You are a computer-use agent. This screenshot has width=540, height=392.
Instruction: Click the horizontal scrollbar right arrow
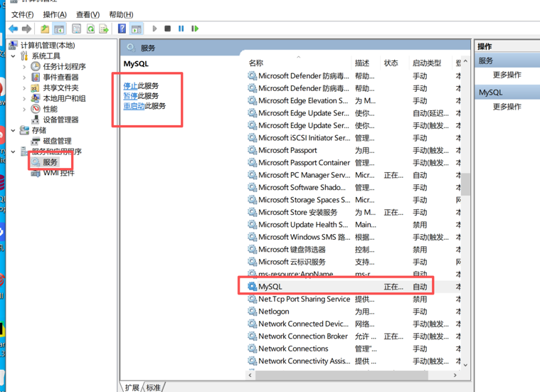click(x=455, y=375)
